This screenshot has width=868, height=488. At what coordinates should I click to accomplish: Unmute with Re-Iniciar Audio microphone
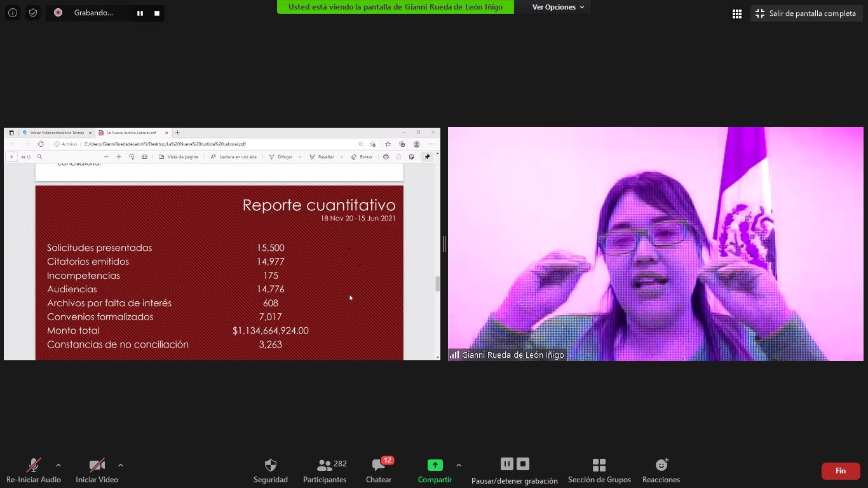[x=34, y=471]
